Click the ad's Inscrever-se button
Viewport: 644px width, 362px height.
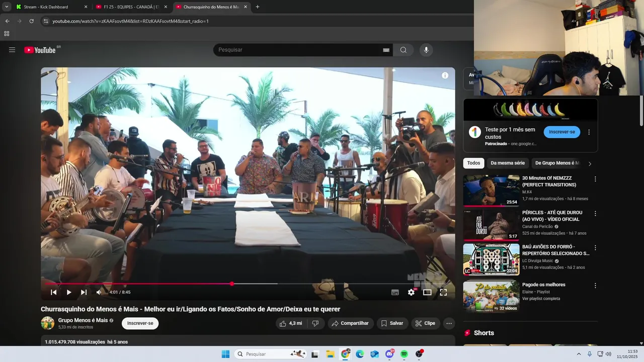562,132
